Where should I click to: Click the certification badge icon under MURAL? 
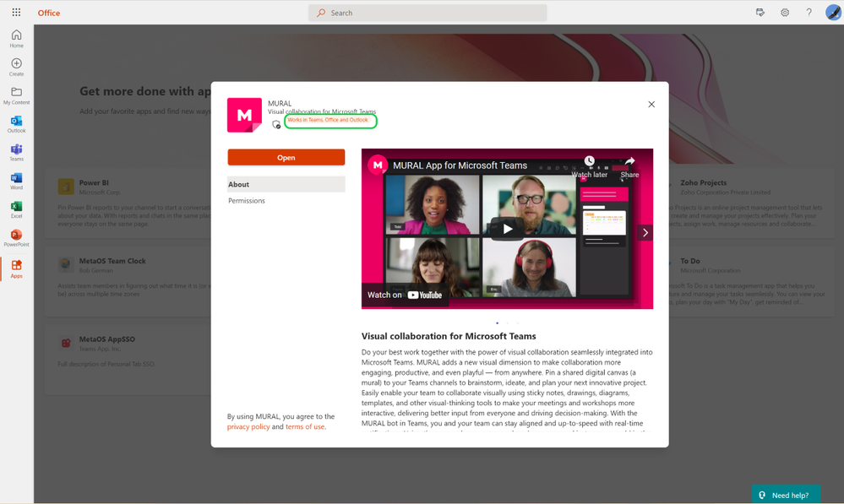point(276,125)
